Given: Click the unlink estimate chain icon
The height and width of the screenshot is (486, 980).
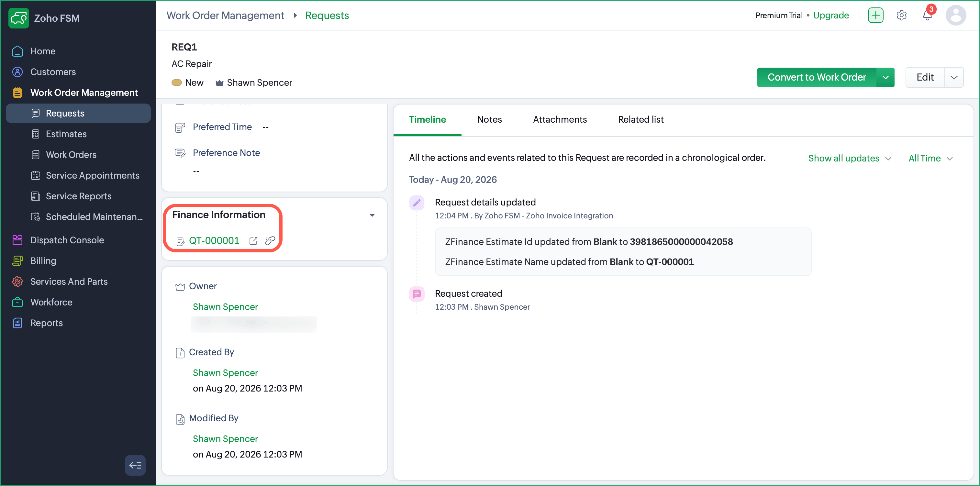Looking at the screenshot, I should pyautogui.click(x=270, y=241).
